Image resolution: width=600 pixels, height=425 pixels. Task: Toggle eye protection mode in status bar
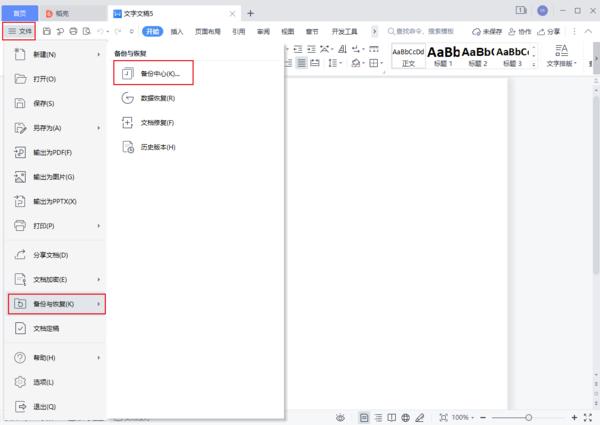click(x=341, y=417)
